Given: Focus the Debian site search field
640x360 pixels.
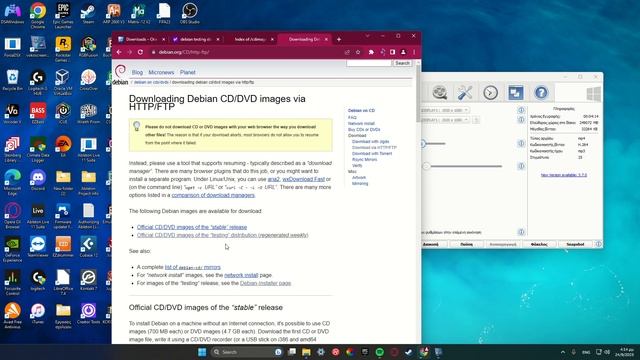Looking at the screenshot, I should 369,63.
